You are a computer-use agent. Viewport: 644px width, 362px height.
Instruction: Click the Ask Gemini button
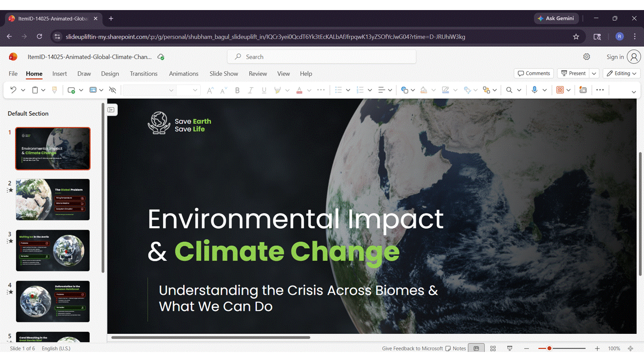(556, 18)
